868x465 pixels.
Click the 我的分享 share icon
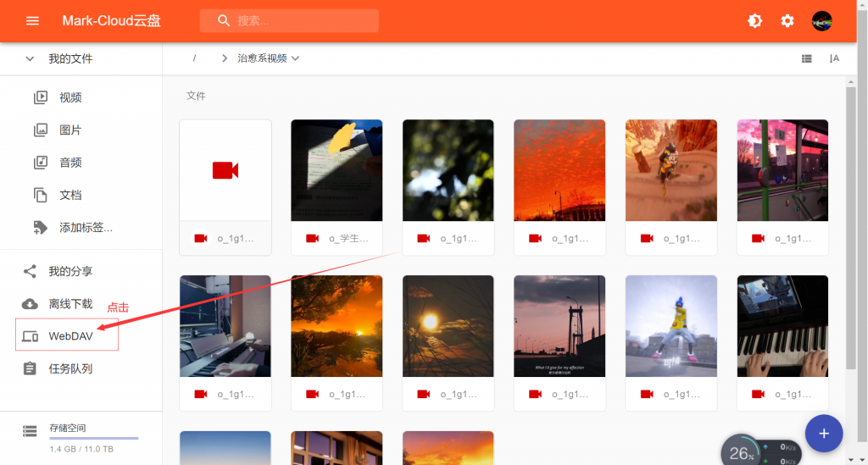click(30, 271)
